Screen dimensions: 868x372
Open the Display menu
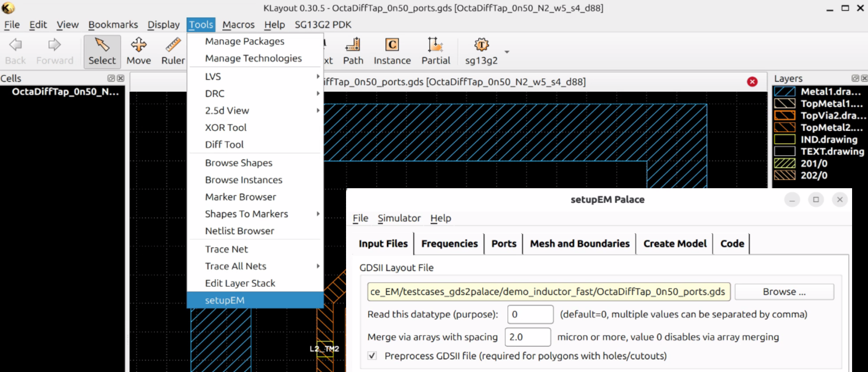164,25
